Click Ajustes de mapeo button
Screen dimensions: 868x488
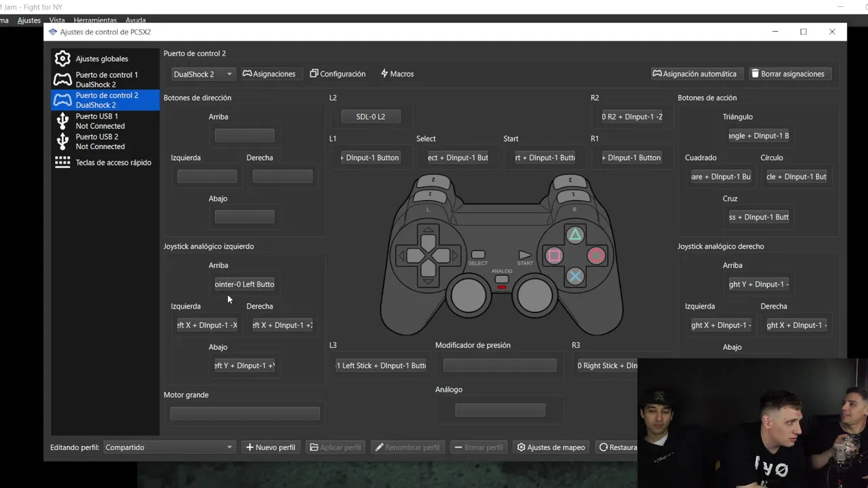coord(551,447)
